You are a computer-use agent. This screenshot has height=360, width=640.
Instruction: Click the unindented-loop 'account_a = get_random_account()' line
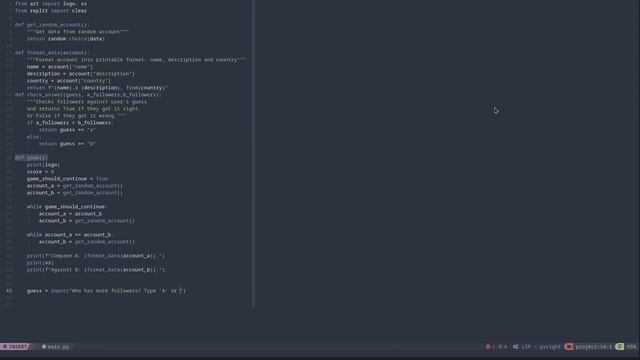(75, 186)
